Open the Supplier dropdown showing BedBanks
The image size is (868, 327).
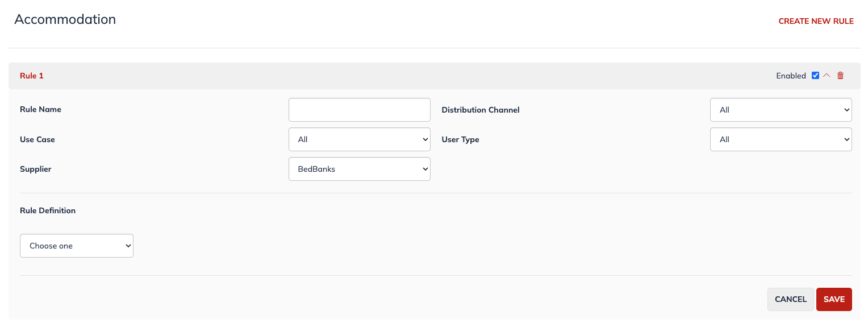tap(360, 169)
